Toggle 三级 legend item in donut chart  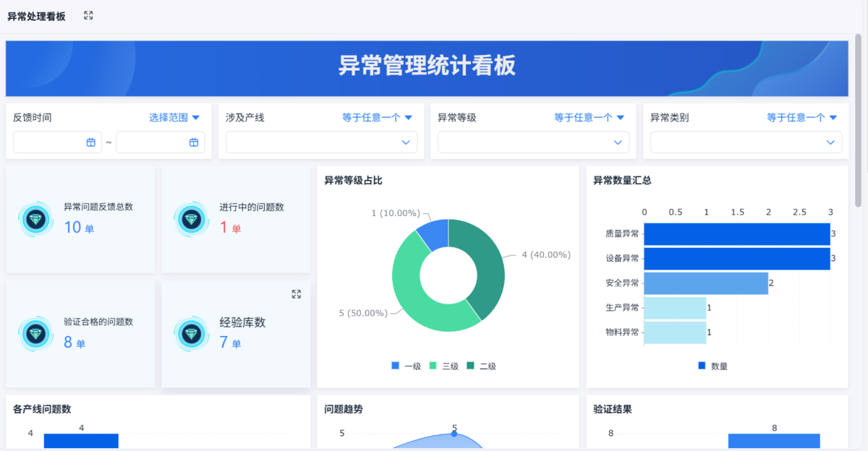(444, 366)
